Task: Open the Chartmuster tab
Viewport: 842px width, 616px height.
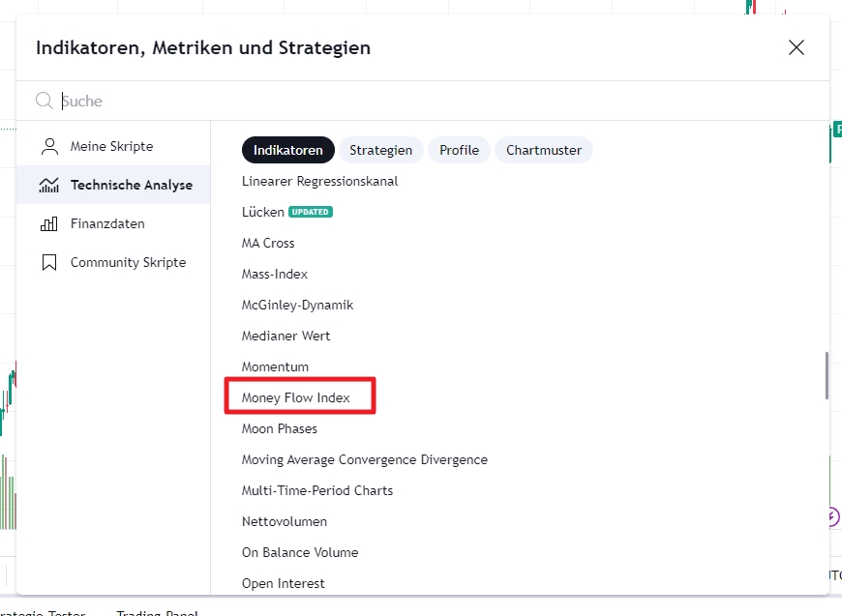Action: [x=544, y=150]
